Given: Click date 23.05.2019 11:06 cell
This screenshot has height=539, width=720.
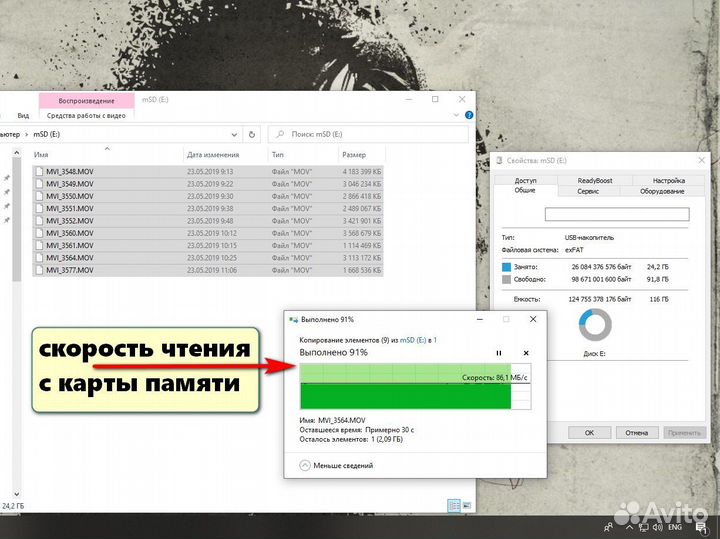Looking at the screenshot, I should click(x=212, y=270).
